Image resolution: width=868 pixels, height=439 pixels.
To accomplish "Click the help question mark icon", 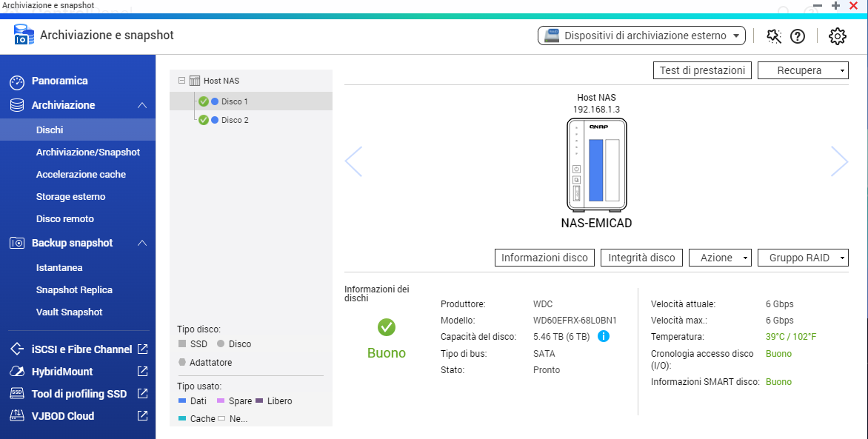I will (x=798, y=36).
